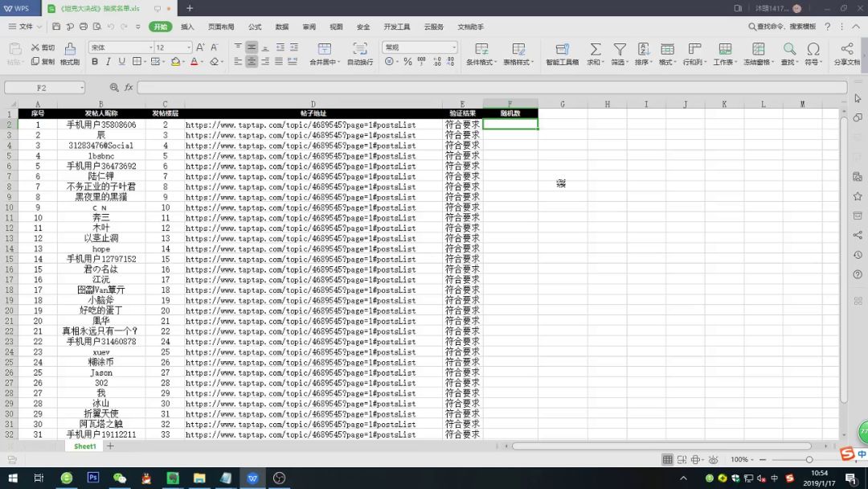Viewport: 868px width, 489px height.
Task: Click the Cut (剪切) button
Action: (x=43, y=47)
